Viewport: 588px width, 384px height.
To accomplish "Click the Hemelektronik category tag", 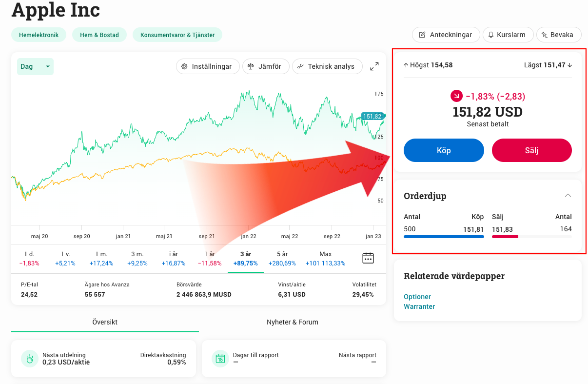I will tap(39, 35).
